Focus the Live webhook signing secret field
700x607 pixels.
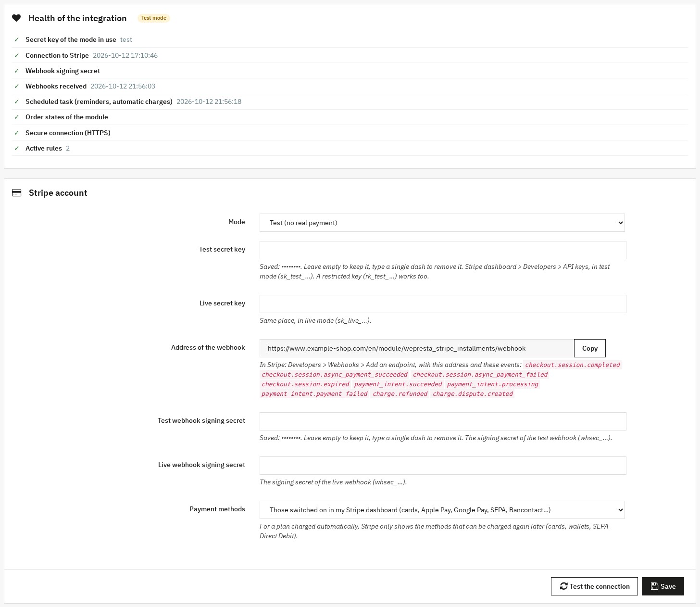tap(443, 466)
